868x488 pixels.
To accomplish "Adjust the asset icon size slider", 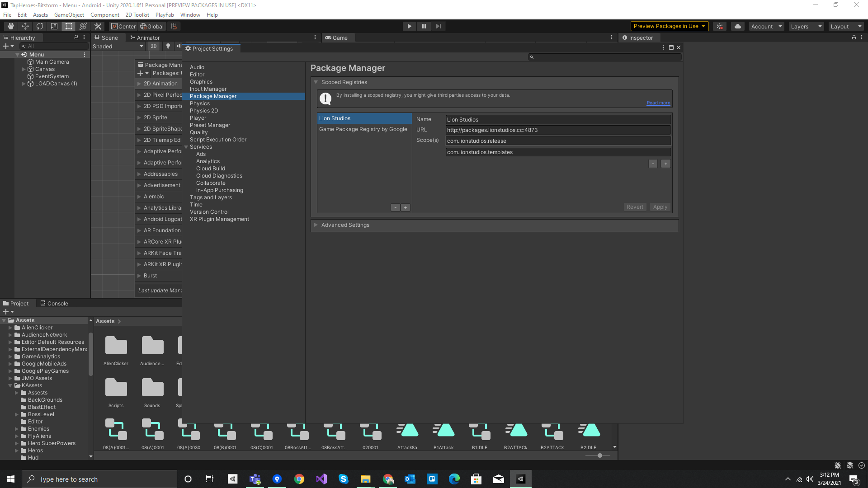I will (599, 455).
